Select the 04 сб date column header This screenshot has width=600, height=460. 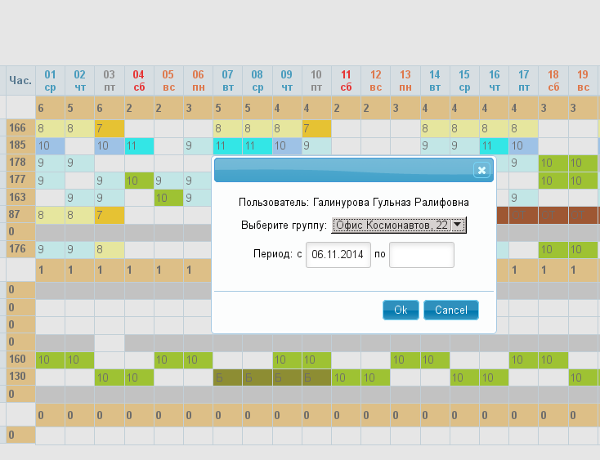click(138, 80)
